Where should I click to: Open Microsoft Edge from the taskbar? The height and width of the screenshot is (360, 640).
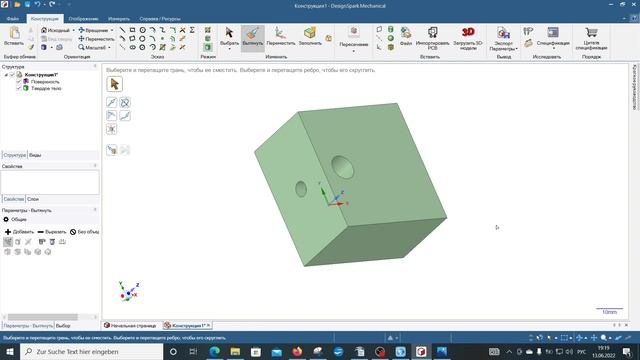point(215,351)
